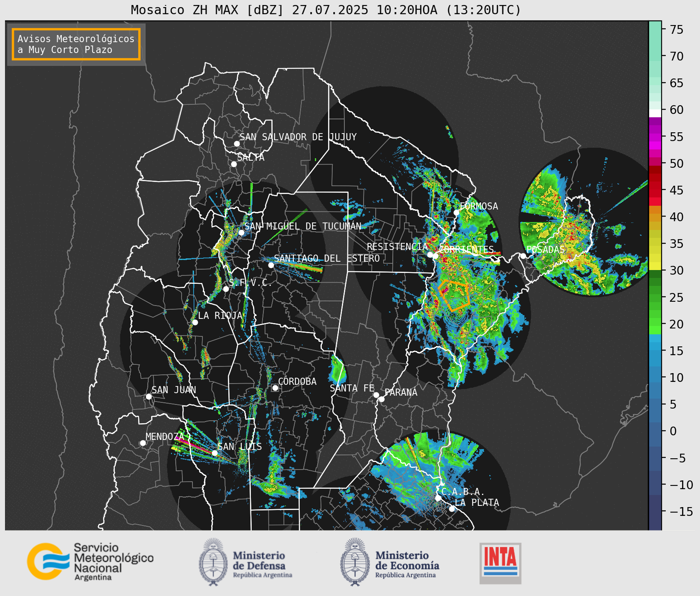Click the SANTIAGO DEL ESTERO label
This screenshot has height=596, width=700.
[327, 258]
